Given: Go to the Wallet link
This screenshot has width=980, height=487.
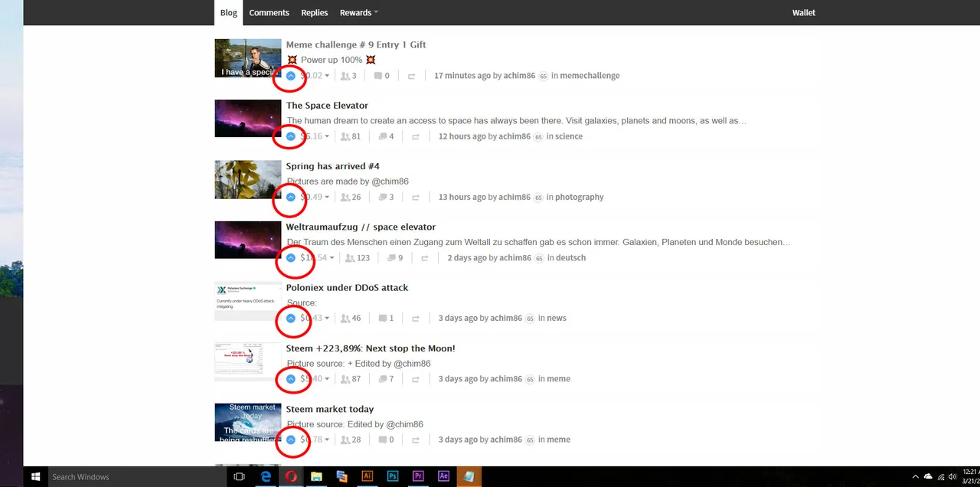Looking at the screenshot, I should click(804, 12).
